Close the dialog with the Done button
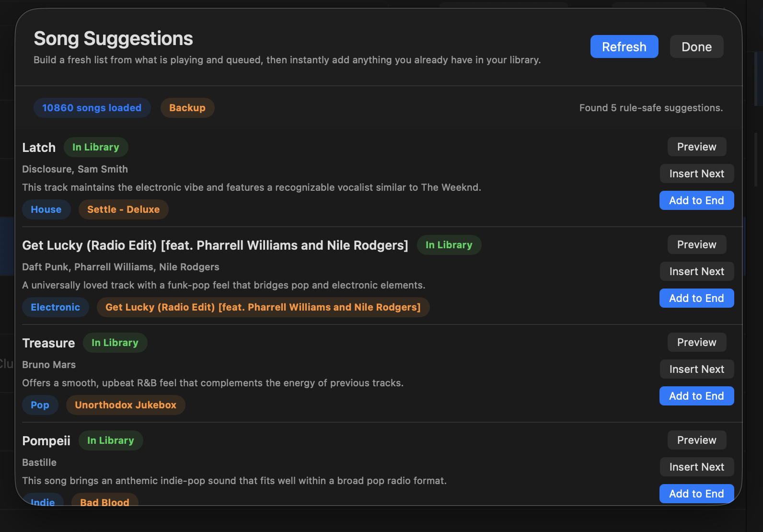Image resolution: width=763 pixels, height=532 pixels. coord(696,46)
